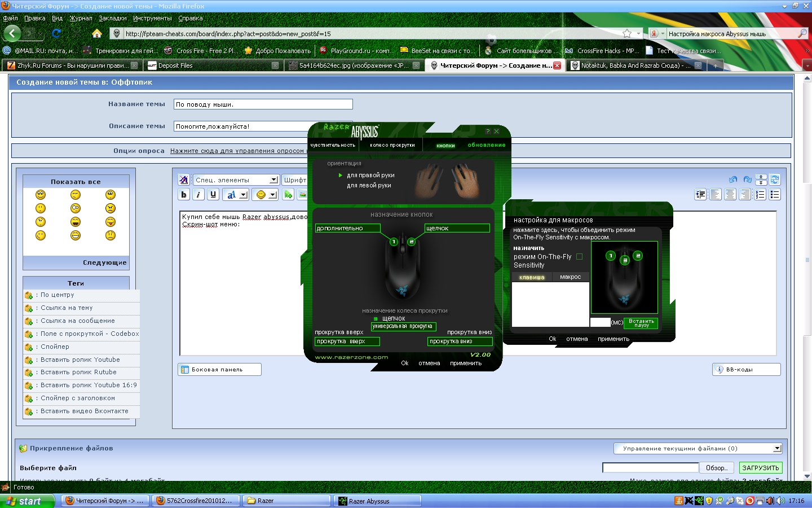Click the ЗАГРУЗИТЬ upload button
812x508 pixels.
761,468
